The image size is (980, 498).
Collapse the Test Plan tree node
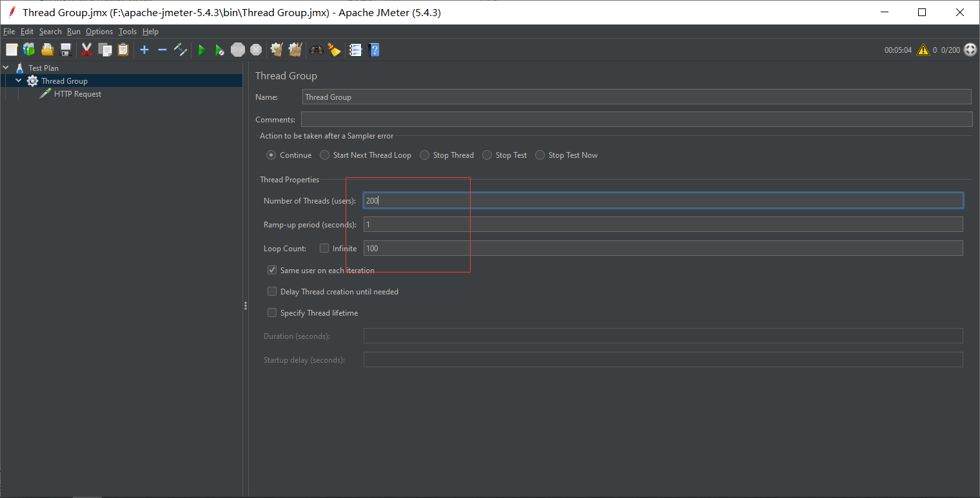(x=6, y=68)
